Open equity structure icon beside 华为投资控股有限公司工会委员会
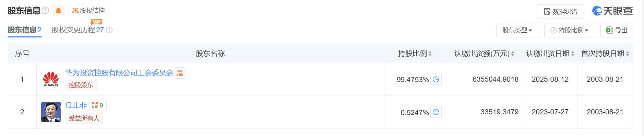 (180, 73)
